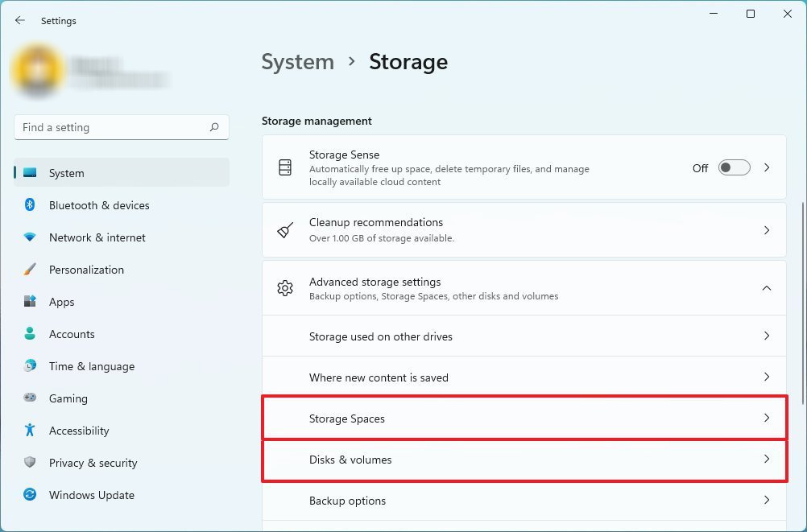The width and height of the screenshot is (807, 532).
Task: Click the Find a setting search box
Action: coord(113,127)
